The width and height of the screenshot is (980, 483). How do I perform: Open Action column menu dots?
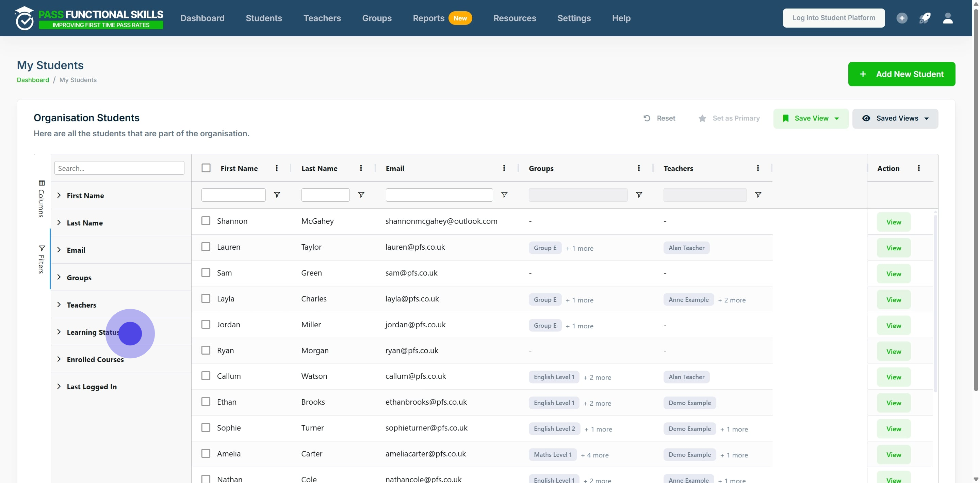[x=919, y=168]
